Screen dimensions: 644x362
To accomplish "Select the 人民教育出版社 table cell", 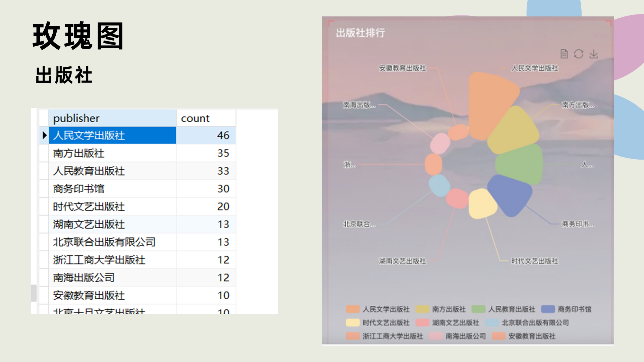I will point(112,171).
